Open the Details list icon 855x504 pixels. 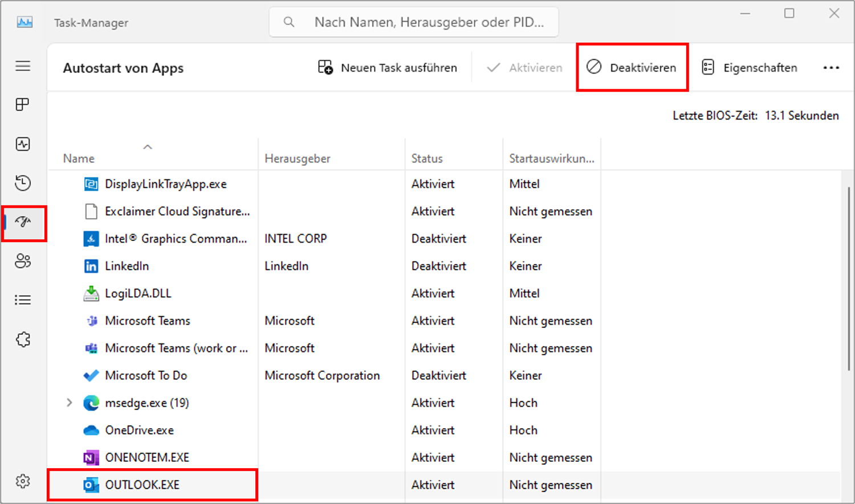pyautogui.click(x=23, y=300)
